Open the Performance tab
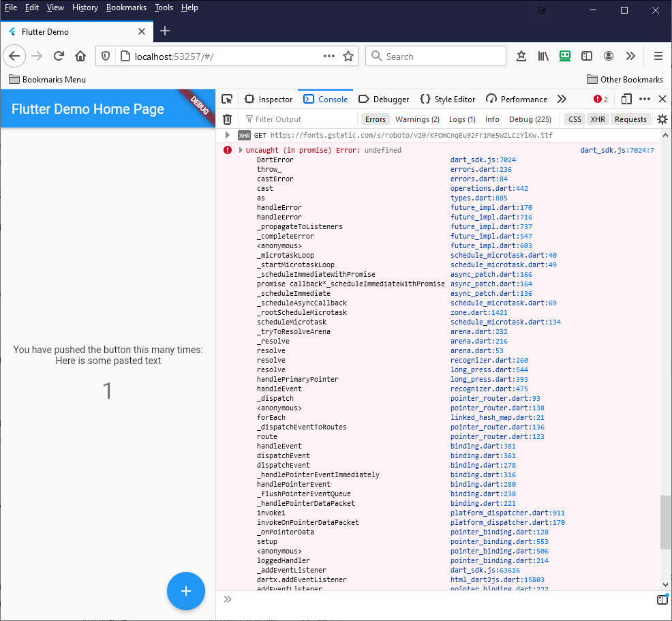This screenshot has height=621, width=672. coord(517,100)
